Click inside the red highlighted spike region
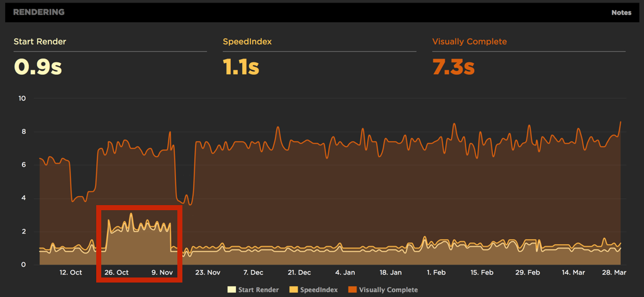 click(x=138, y=242)
